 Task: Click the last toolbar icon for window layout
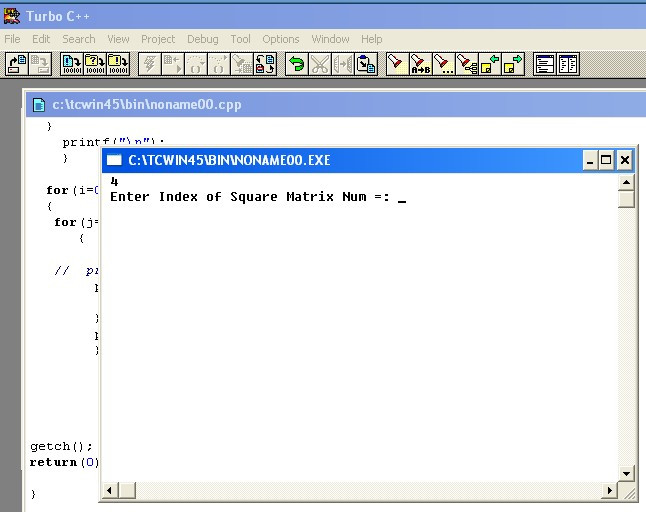tap(568, 64)
